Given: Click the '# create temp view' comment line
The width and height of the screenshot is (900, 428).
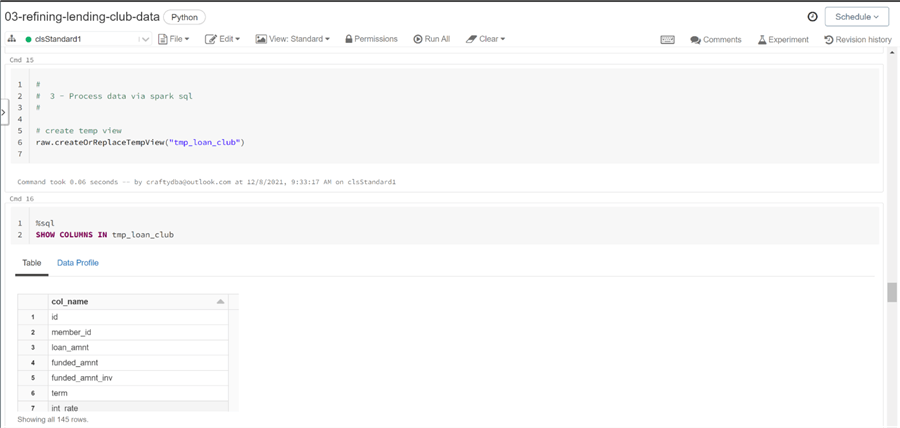Looking at the screenshot, I should (x=78, y=131).
